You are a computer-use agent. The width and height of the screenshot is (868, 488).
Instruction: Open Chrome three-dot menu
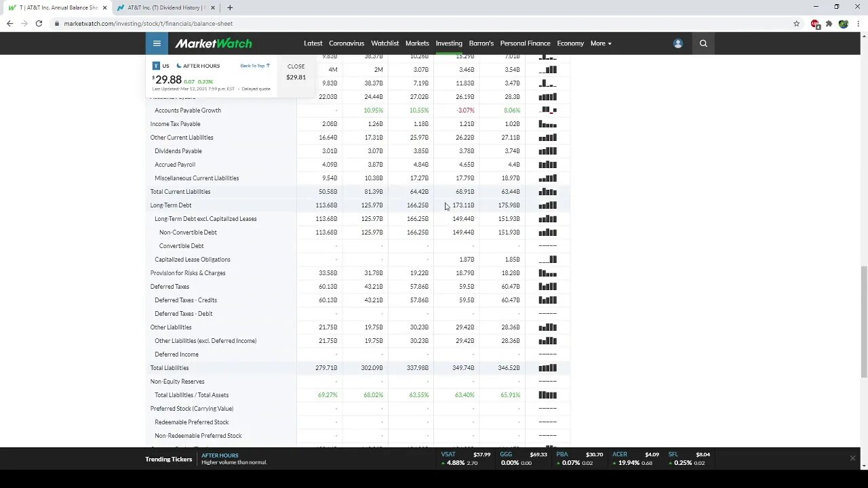coord(858,23)
